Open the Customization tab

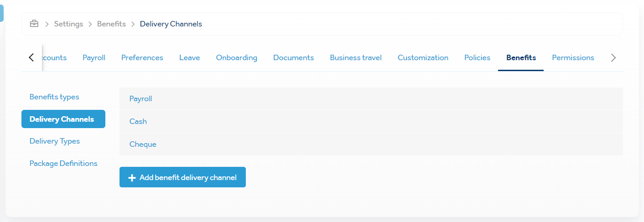pyautogui.click(x=423, y=57)
